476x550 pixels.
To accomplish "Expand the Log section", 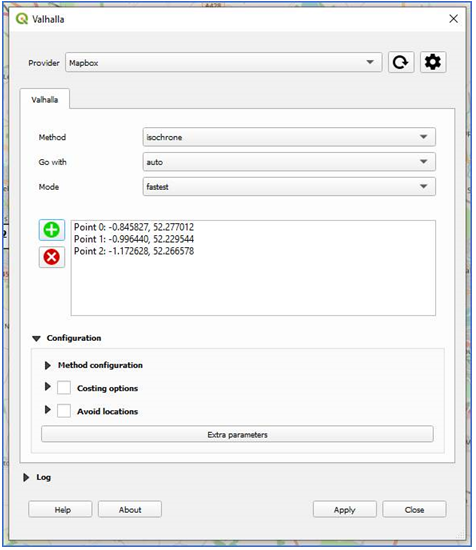I will point(26,477).
